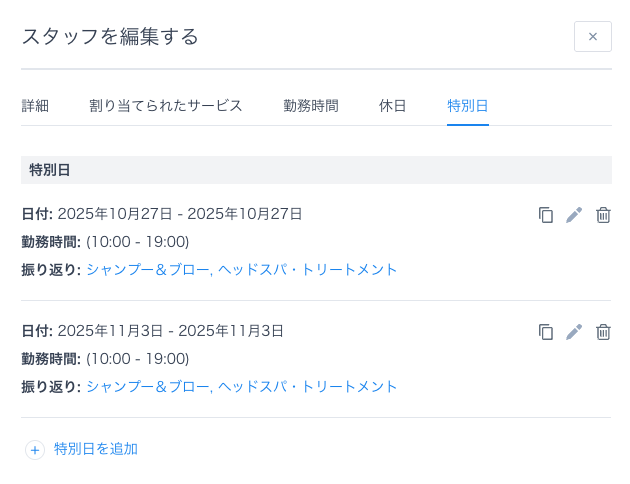The width and height of the screenshot is (630, 484).
Task: Trash the November 3 special day entry
Action: coord(603,332)
